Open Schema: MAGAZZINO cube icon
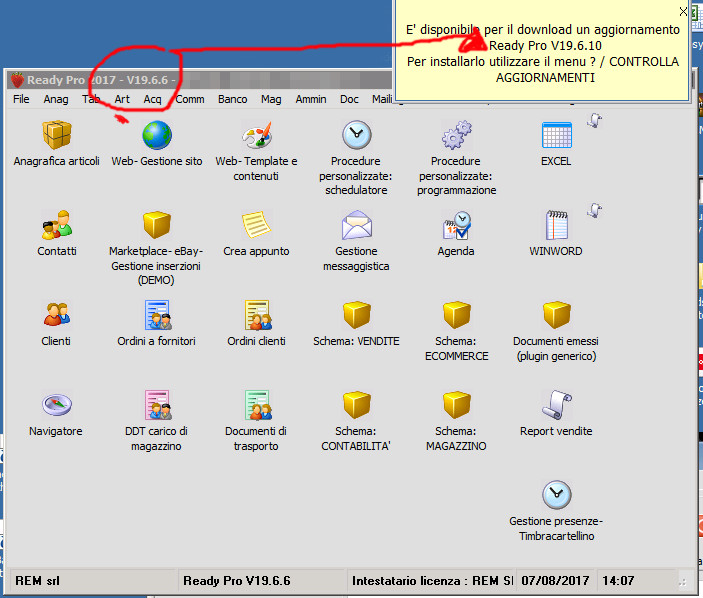The image size is (703, 598). tap(456, 405)
